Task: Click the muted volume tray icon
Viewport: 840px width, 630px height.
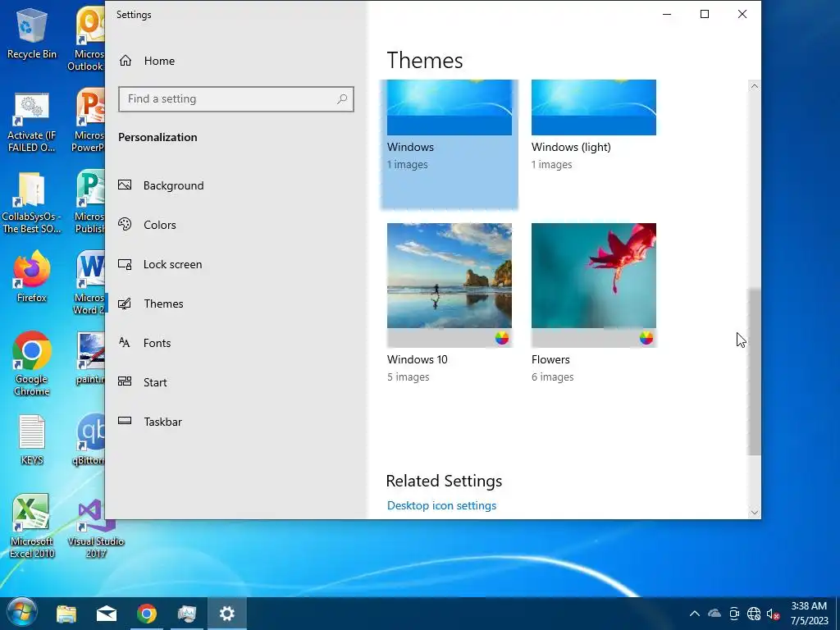Action: [773, 614]
